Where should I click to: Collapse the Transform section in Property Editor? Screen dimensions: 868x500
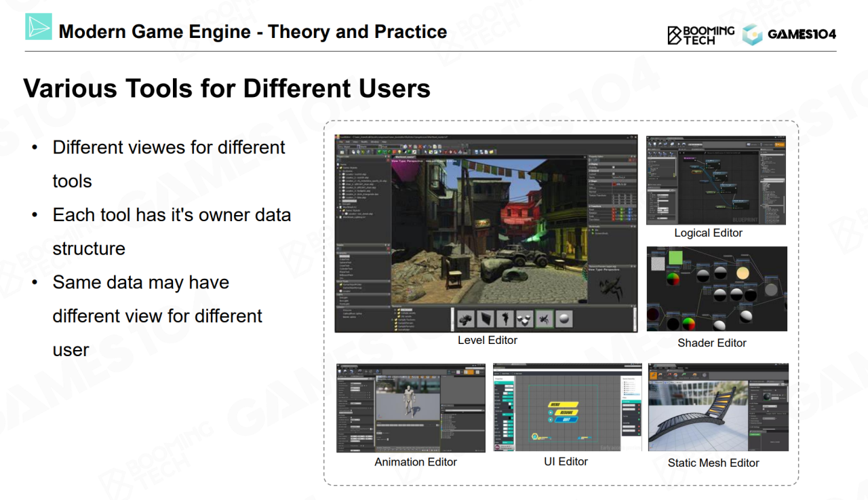591,206
